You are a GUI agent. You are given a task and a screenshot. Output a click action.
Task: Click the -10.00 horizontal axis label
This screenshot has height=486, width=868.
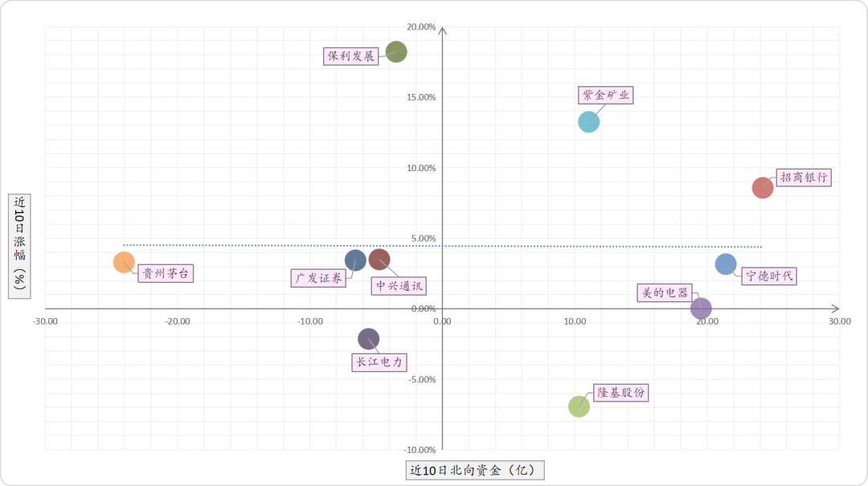click(310, 321)
